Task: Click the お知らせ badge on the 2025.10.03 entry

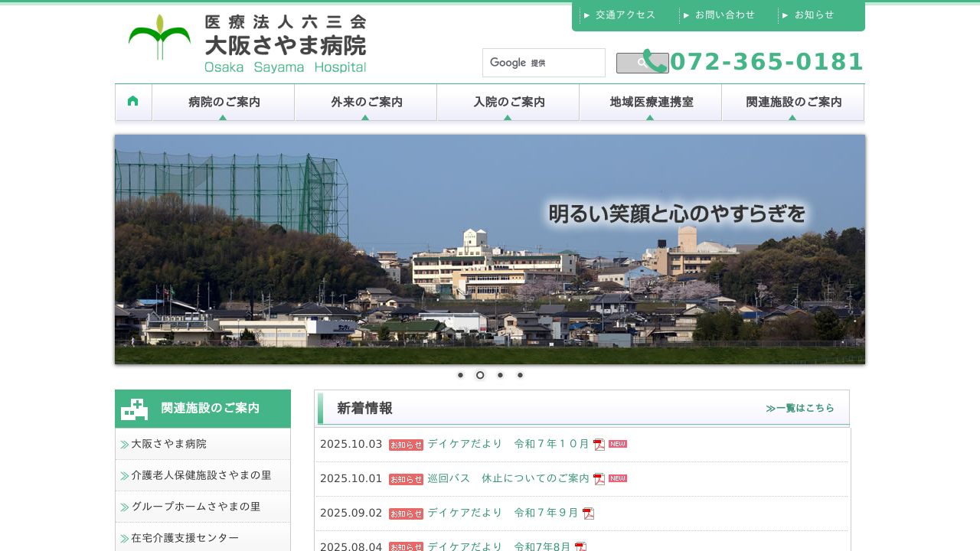Action: pos(406,445)
